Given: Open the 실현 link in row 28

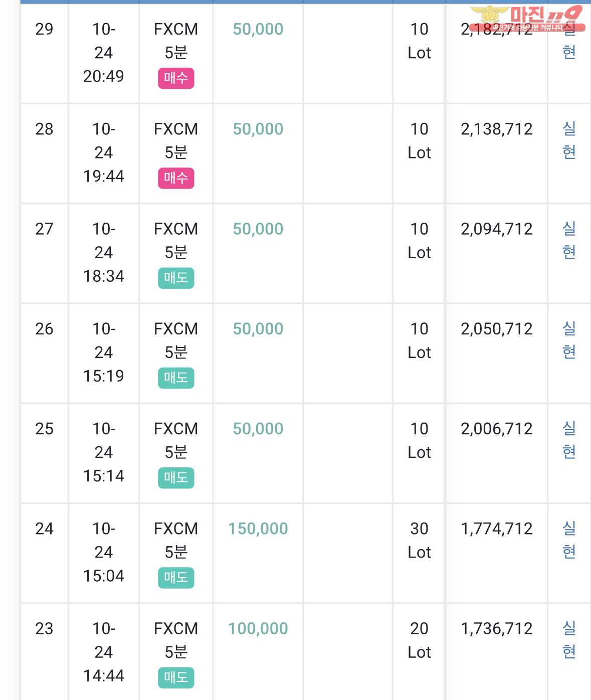Looking at the screenshot, I should coord(569,140).
